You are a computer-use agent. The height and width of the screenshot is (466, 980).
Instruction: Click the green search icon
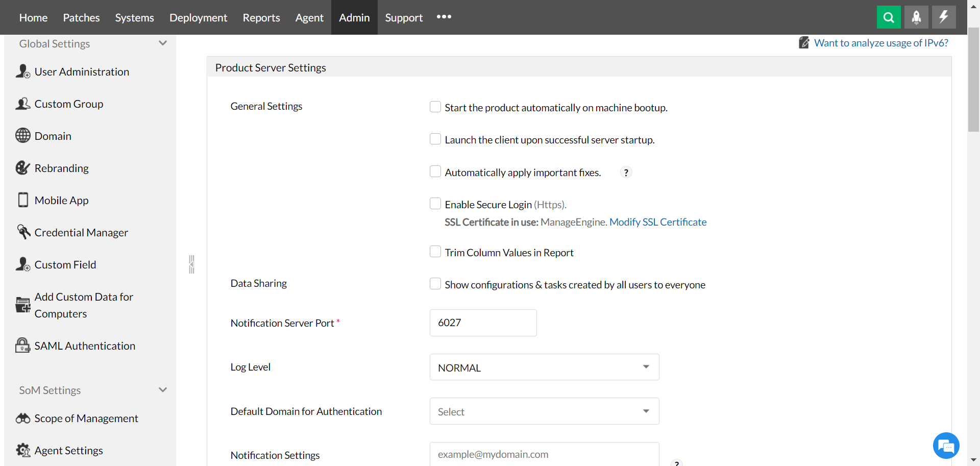[x=888, y=17]
